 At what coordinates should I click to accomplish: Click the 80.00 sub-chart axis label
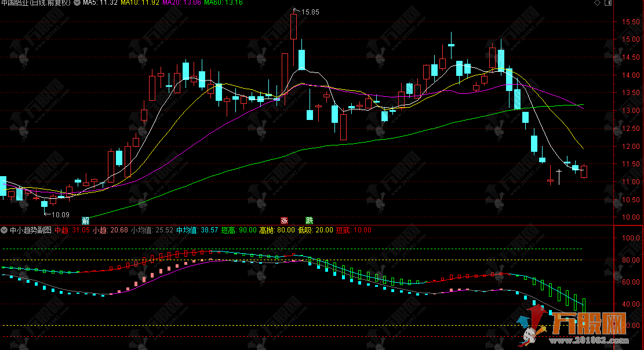(x=631, y=260)
